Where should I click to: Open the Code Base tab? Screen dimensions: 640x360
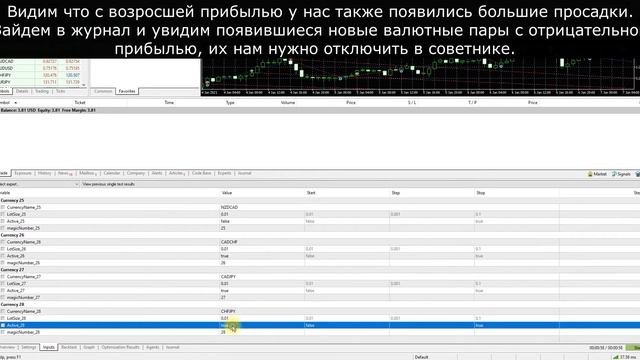[x=201, y=173]
